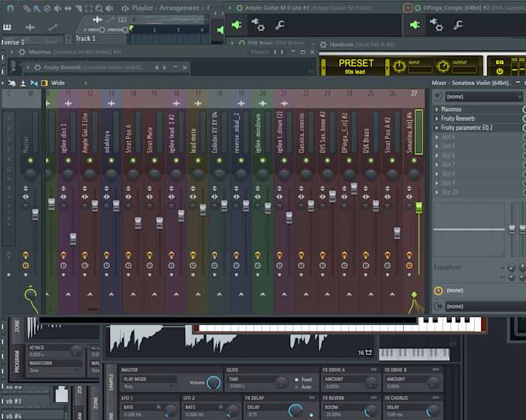Select the Select tool in Playlist toolbar
This screenshot has height=420, width=526.
(88, 9)
